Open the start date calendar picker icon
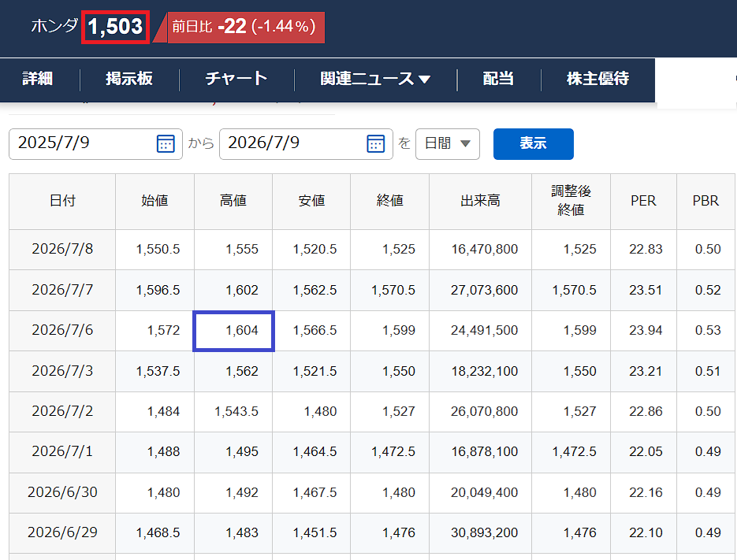Viewport: 737px width, 560px height. (x=166, y=144)
